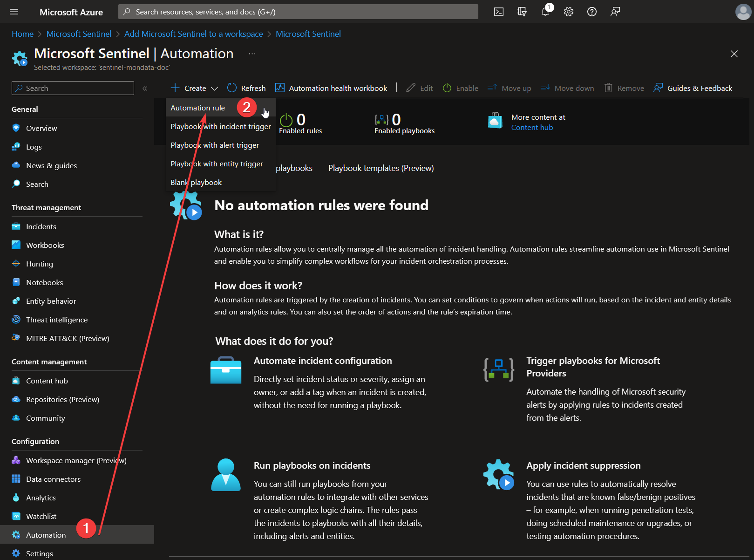The width and height of the screenshot is (754, 560).
Task: Select Playbook with entity trigger
Action: [221, 164]
